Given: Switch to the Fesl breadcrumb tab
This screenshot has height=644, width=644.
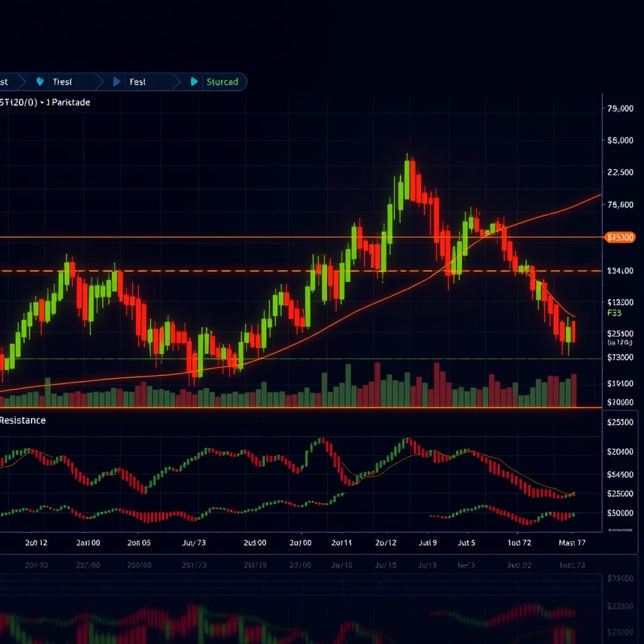Looking at the screenshot, I should pos(138,82).
